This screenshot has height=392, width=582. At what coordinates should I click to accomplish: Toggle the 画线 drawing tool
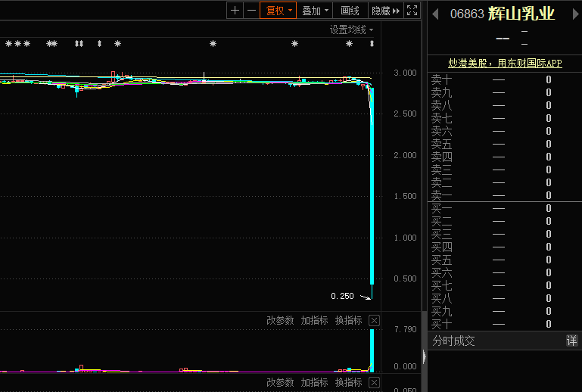click(350, 11)
